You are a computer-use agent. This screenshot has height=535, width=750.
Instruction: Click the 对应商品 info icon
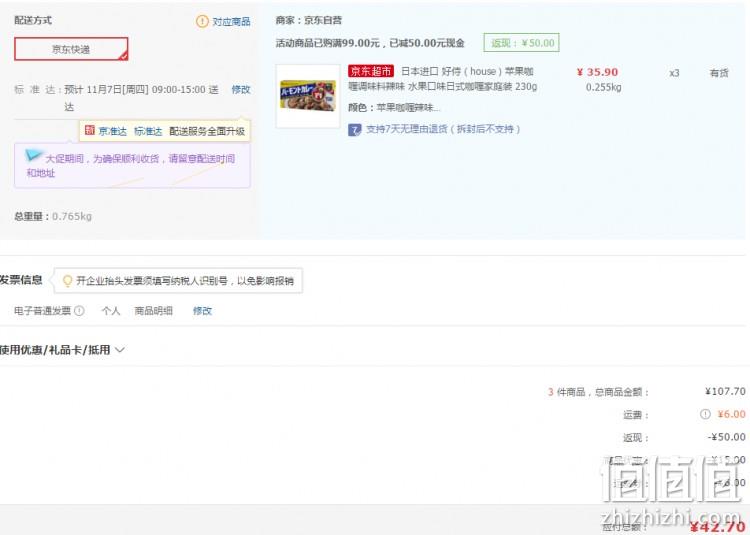point(202,21)
